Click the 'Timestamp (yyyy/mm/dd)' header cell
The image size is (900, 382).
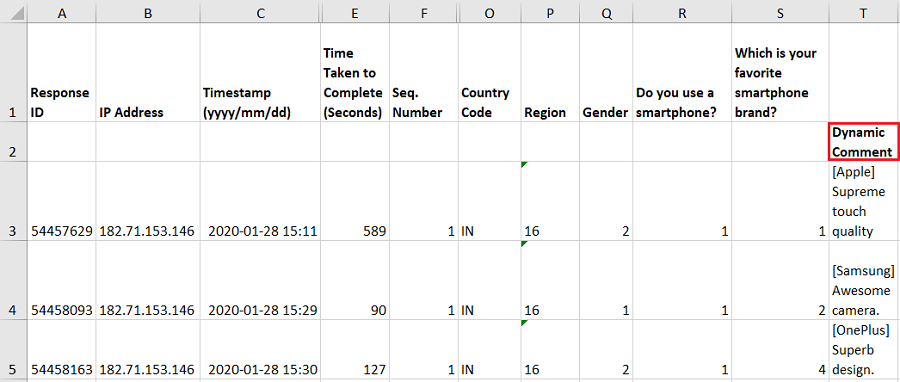click(x=259, y=72)
